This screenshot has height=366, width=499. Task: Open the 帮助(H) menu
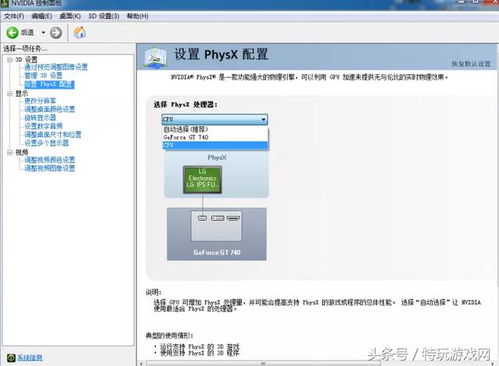point(137,16)
